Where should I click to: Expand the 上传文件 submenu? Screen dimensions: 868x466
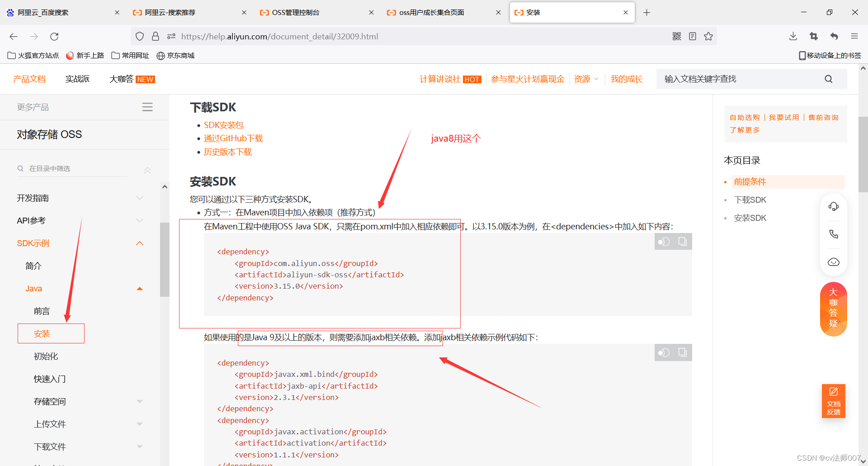pos(140,424)
